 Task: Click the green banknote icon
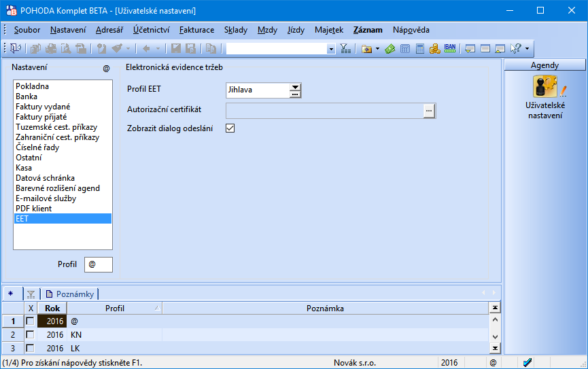(390, 49)
